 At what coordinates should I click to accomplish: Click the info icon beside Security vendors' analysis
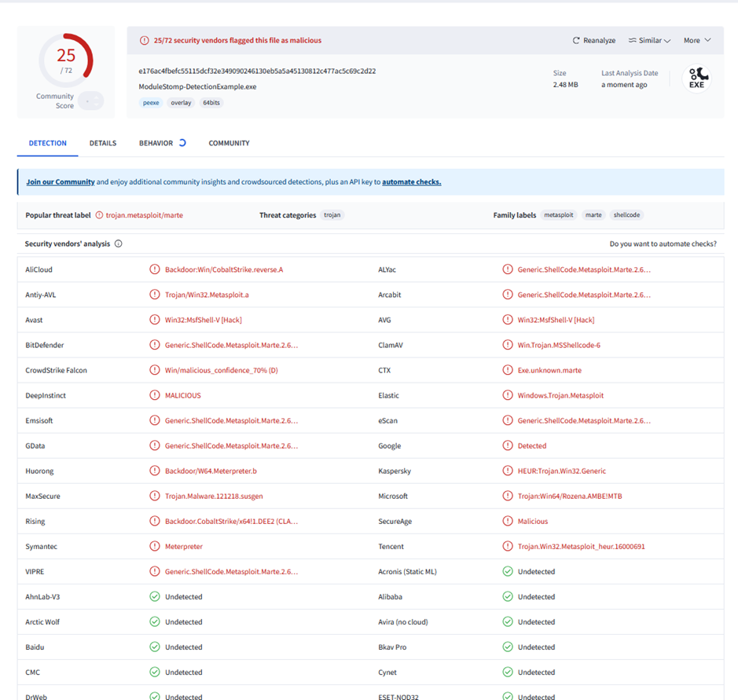tap(119, 244)
